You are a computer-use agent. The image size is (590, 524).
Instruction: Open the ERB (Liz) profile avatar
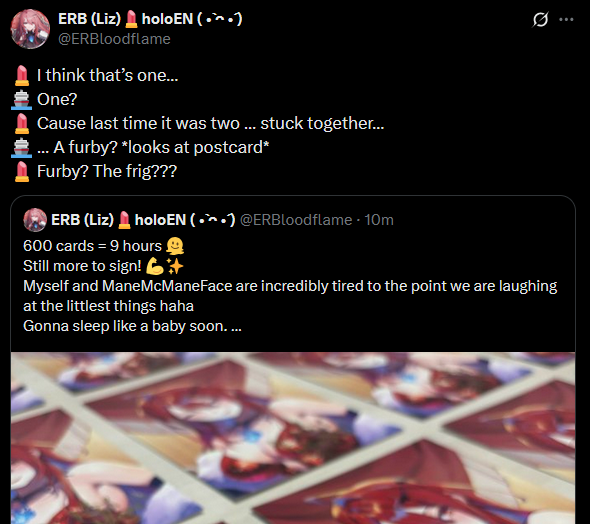tap(30, 29)
